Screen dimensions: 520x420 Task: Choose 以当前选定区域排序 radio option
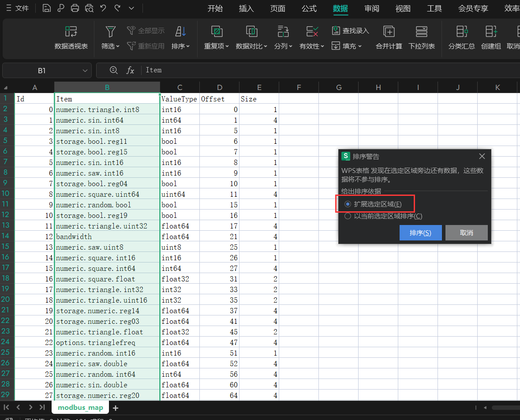(348, 216)
